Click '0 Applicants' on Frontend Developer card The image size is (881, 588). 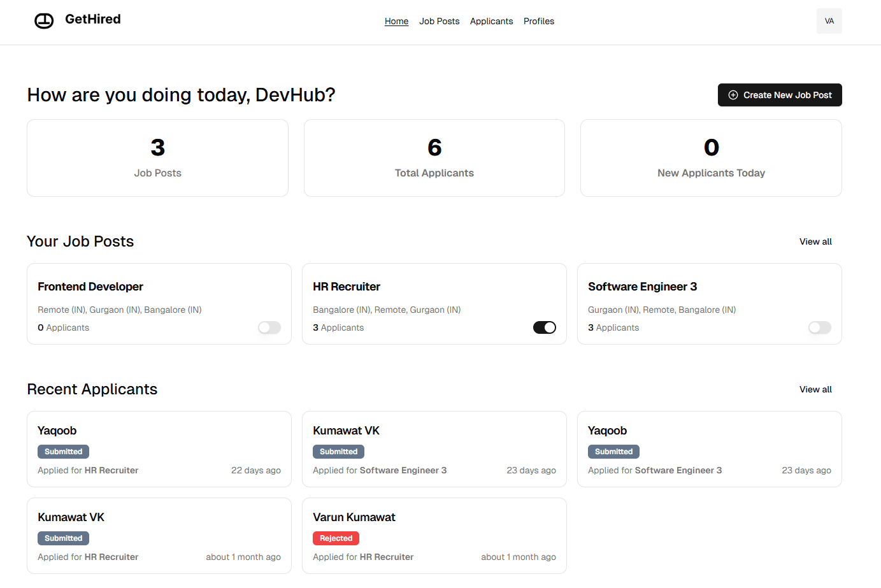pyautogui.click(x=63, y=327)
